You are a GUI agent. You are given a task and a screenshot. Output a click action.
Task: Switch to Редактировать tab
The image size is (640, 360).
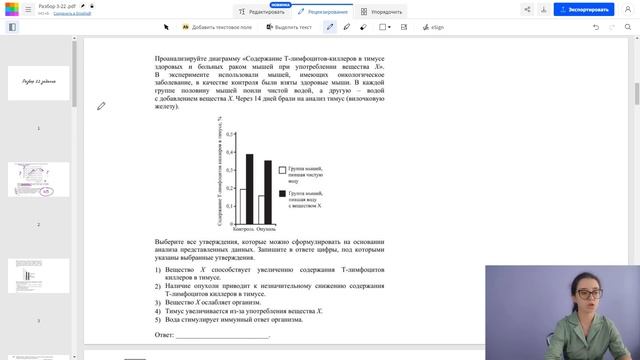coord(261,12)
